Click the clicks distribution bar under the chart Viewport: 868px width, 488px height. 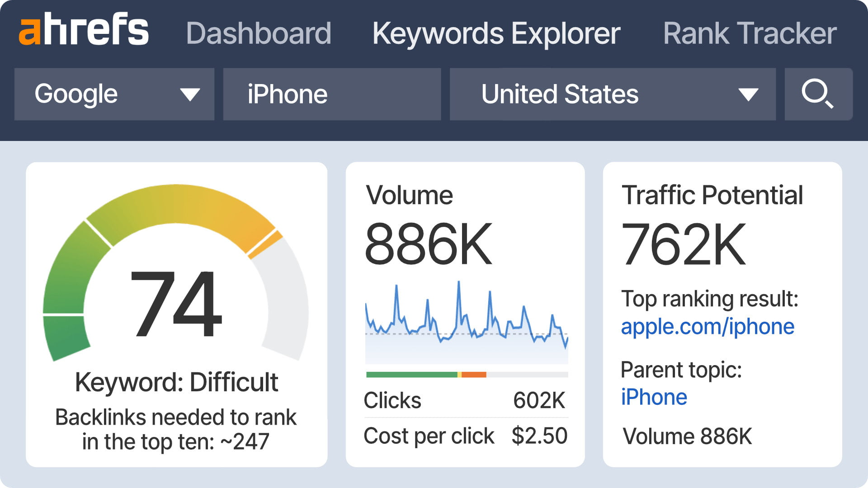(x=466, y=374)
